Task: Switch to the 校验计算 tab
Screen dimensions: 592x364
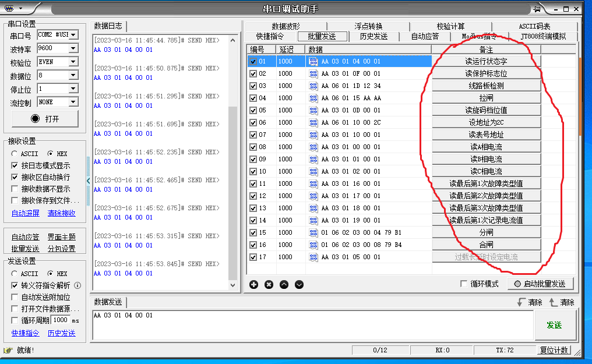Action: coord(450,26)
